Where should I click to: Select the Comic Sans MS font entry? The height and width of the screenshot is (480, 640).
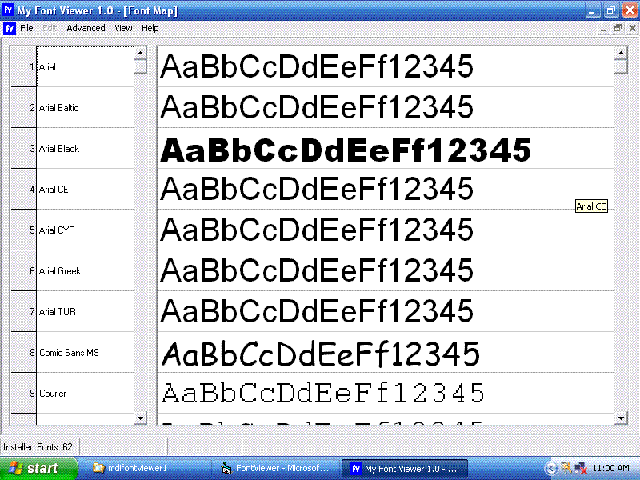pos(69,353)
